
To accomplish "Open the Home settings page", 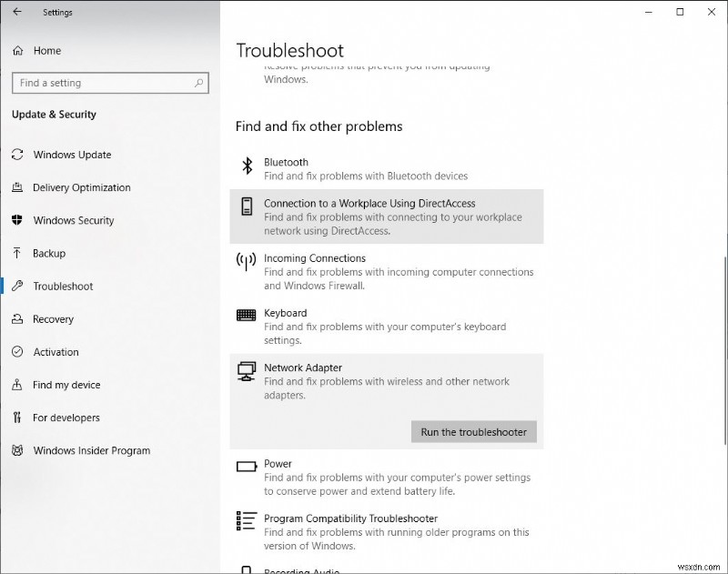I will point(43,51).
